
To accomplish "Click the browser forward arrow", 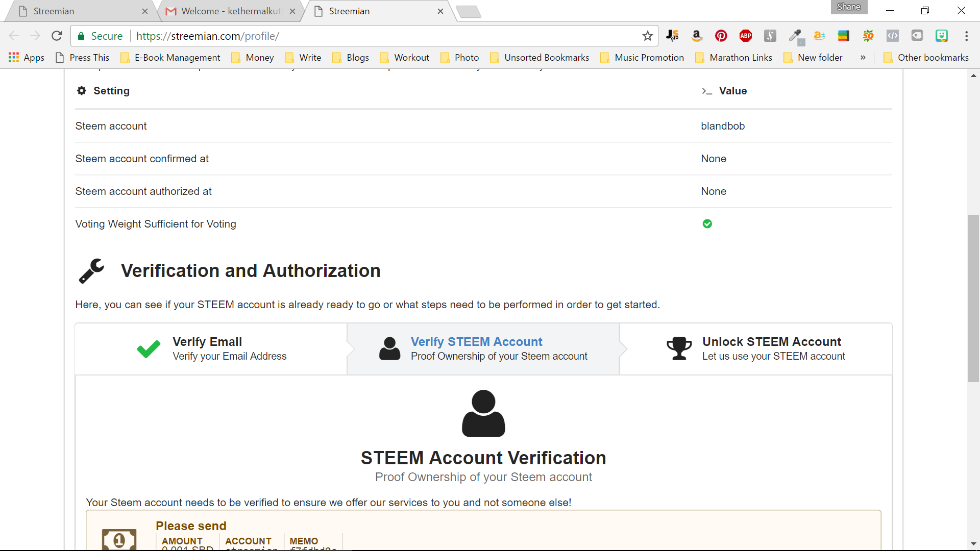I will [x=35, y=36].
